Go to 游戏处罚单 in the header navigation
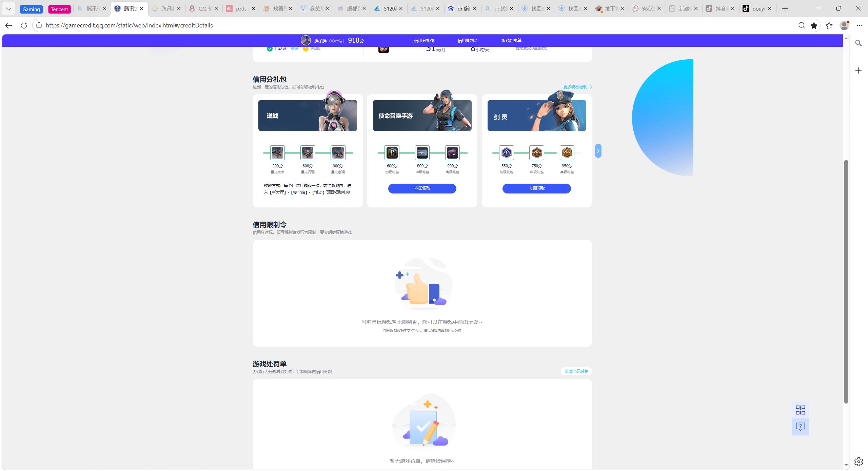This screenshot has width=868, height=471. pos(511,40)
